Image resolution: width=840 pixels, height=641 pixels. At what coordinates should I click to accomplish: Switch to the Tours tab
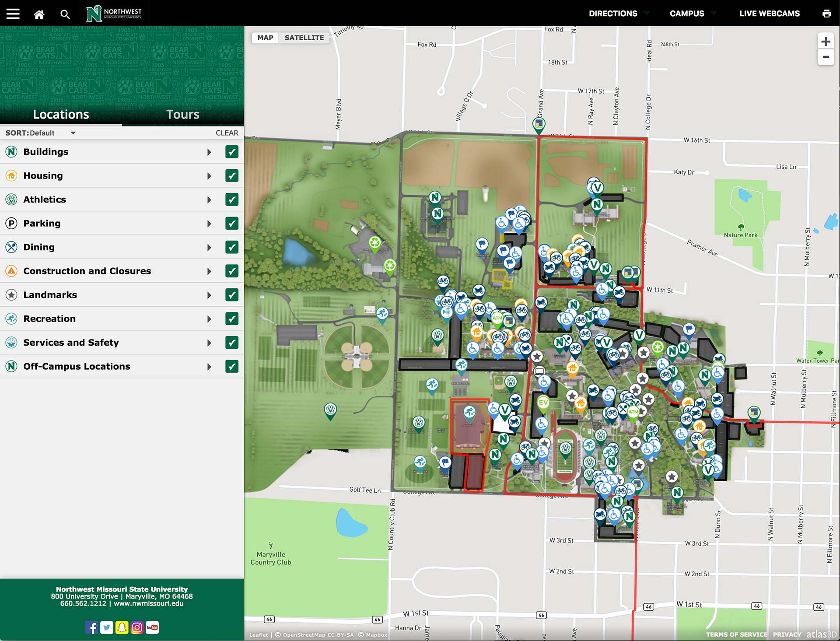[x=183, y=115]
